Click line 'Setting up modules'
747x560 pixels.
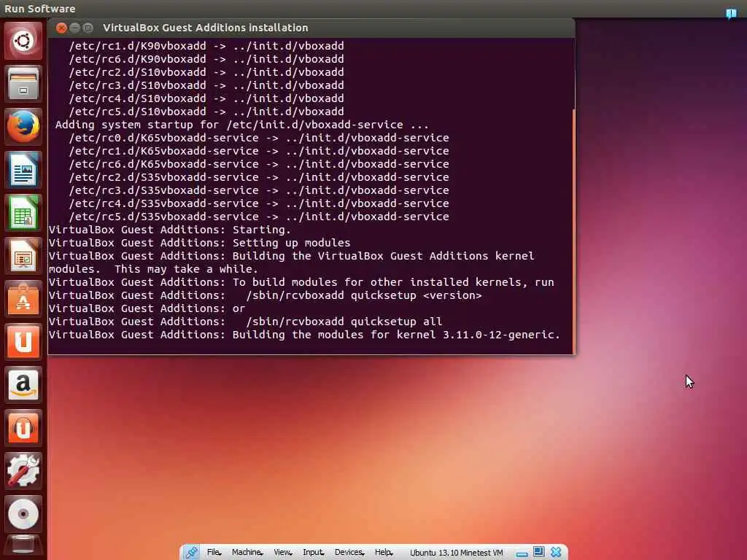pyautogui.click(x=291, y=243)
